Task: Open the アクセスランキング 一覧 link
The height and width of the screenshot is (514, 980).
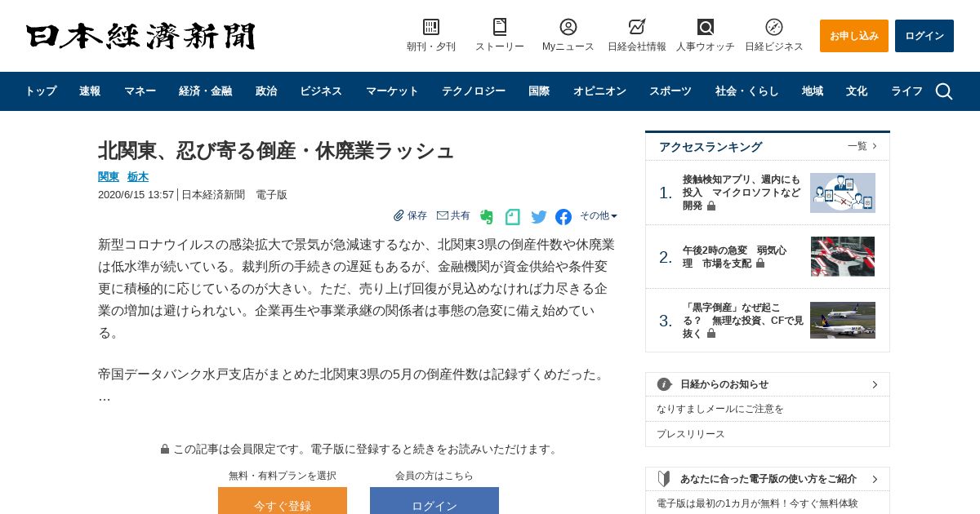Action: [862, 146]
